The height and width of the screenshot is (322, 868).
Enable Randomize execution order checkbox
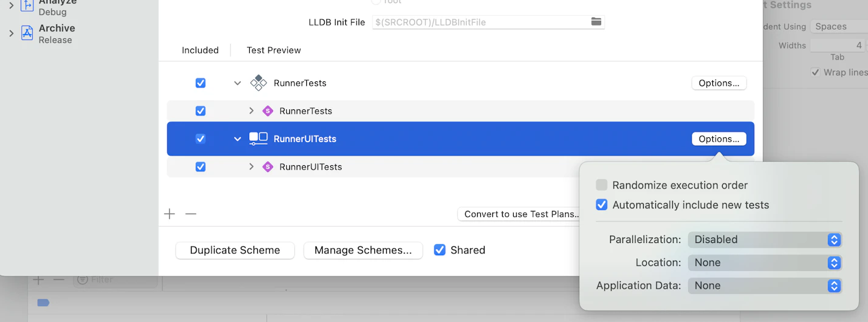602,185
